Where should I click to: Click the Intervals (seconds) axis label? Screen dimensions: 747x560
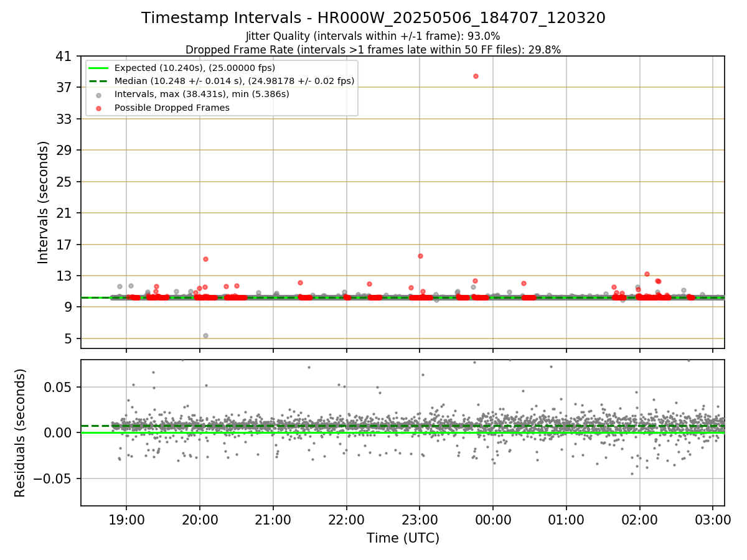pyautogui.click(x=43, y=202)
